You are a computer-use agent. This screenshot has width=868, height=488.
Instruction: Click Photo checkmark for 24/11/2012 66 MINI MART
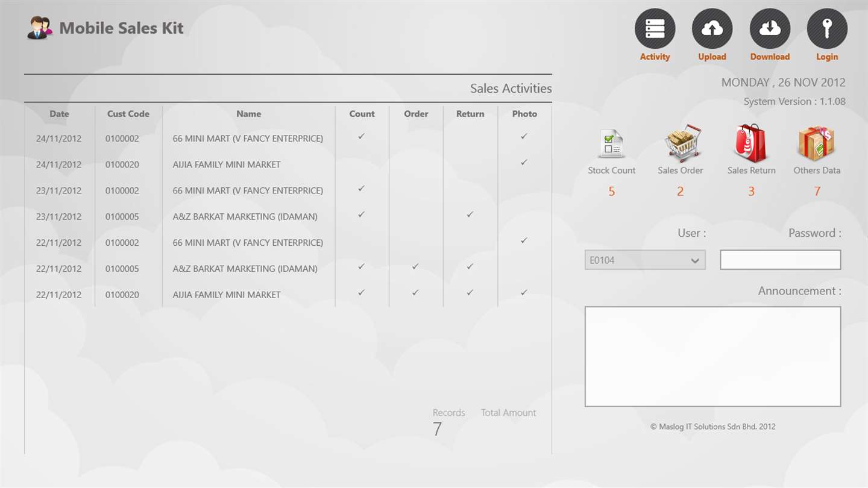[524, 136]
